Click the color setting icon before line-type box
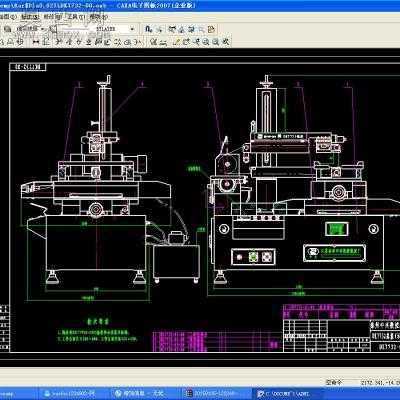Image resolution: width=400 pixels, height=400 pixels. tap(53, 29)
